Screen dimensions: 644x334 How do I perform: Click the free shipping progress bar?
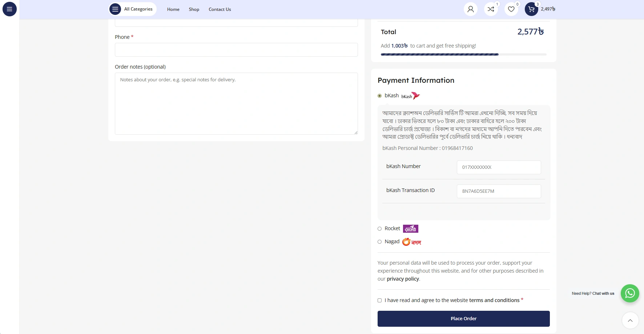463,54
